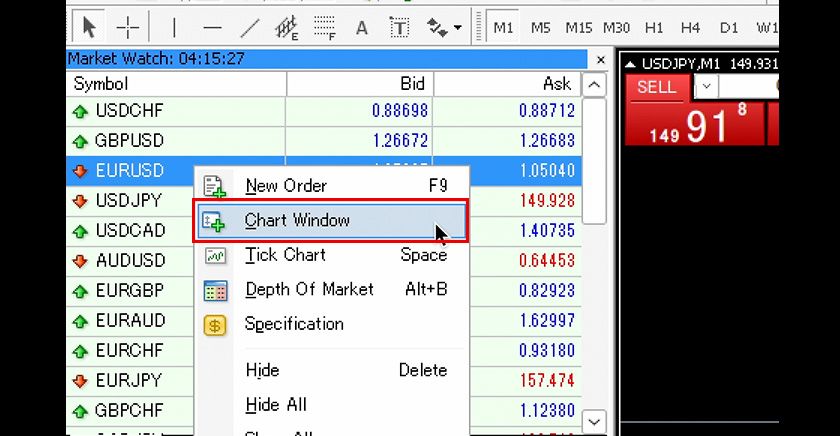
Task: Switch chart to D1 timeframe
Action: pyautogui.click(x=729, y=27)
